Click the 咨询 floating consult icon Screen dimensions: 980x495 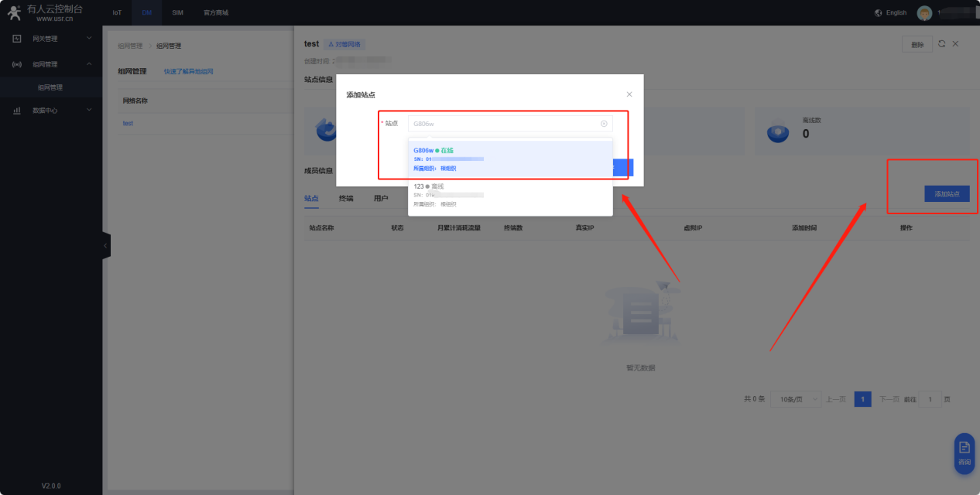click(x=964, y=452)
